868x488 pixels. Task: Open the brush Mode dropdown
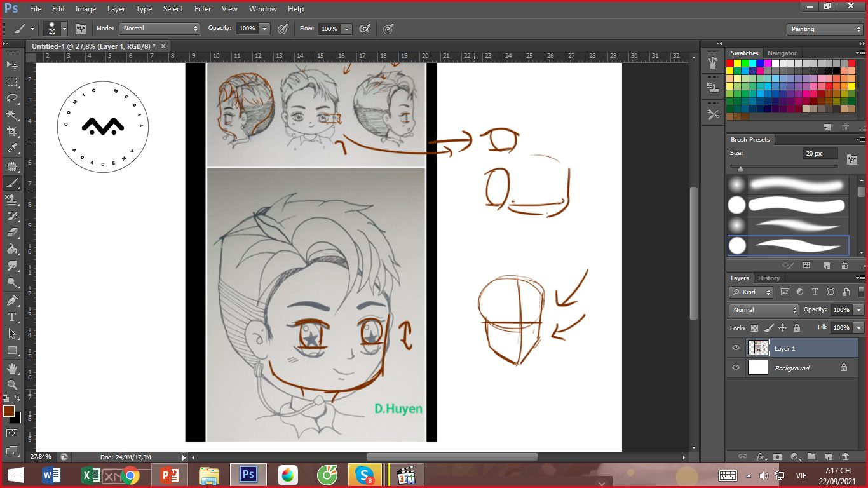click(x=160, y=29)
